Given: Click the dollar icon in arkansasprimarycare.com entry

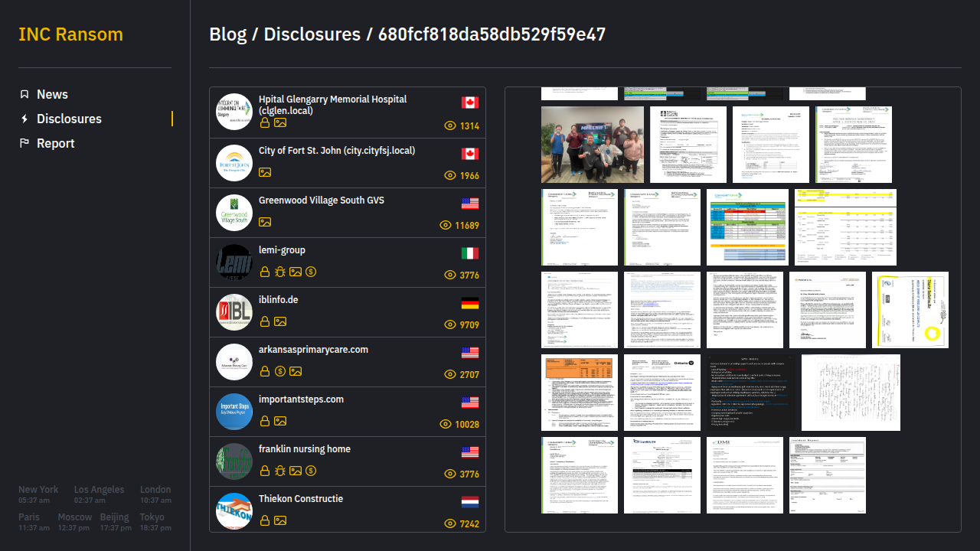Looking at the screenshot, I should (280, 371).
